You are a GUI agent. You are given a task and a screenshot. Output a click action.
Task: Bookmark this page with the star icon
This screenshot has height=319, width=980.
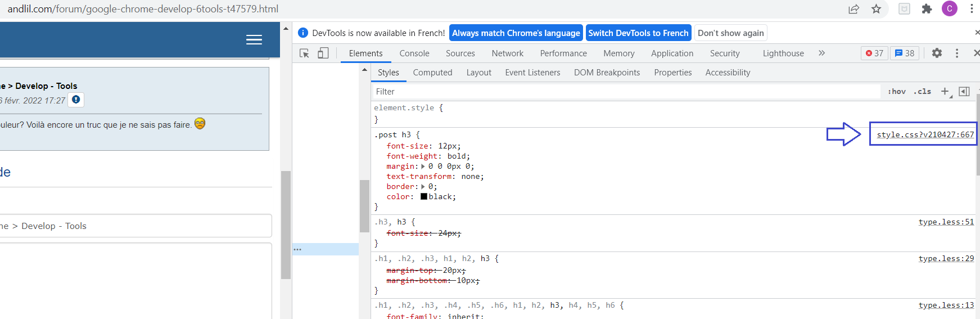(x=876, y=9)
